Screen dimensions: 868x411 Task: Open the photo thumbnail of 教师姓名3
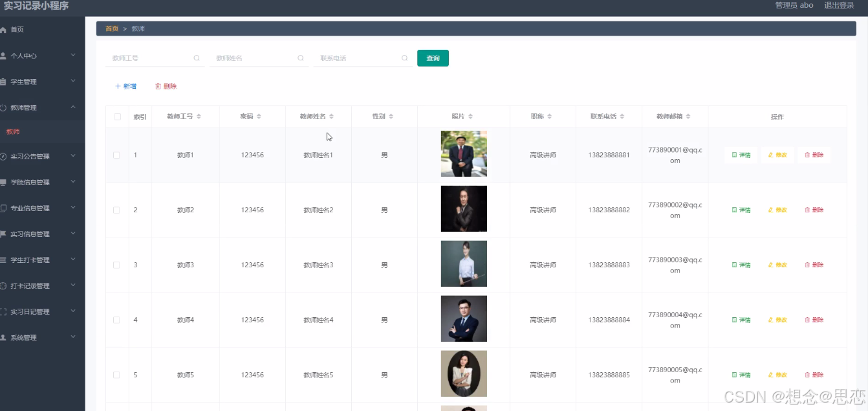click(x=464, y=264)
